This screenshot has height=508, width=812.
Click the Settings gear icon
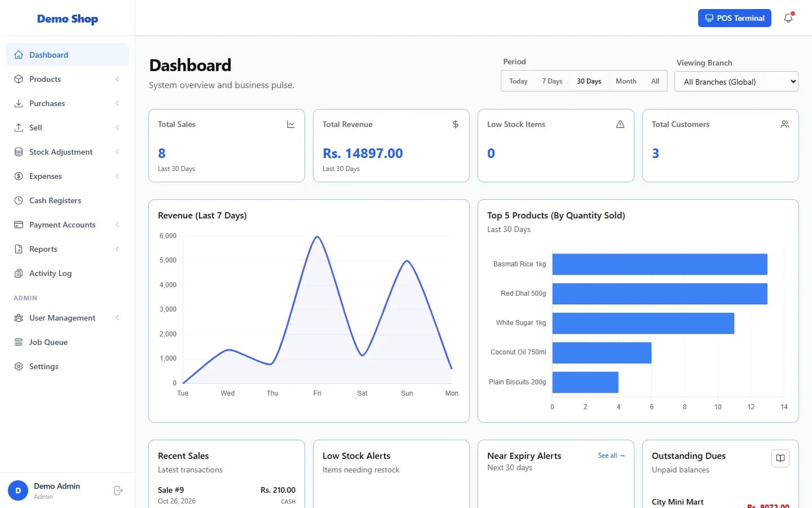[x=19, y=366]
